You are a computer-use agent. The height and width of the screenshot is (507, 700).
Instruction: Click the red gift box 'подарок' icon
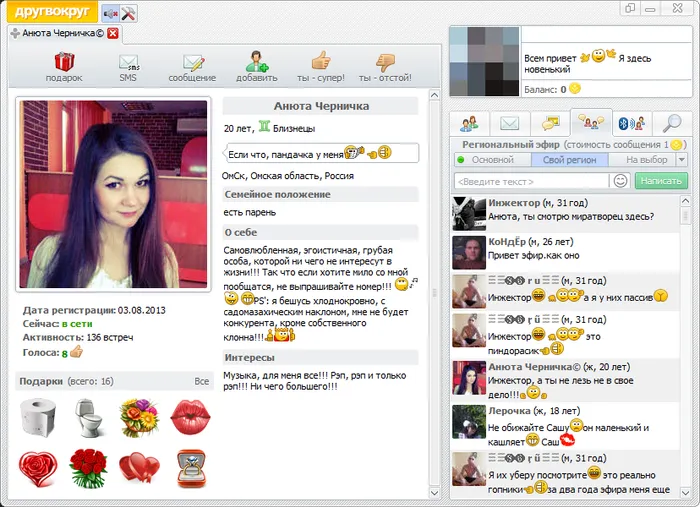coord(64,62)
